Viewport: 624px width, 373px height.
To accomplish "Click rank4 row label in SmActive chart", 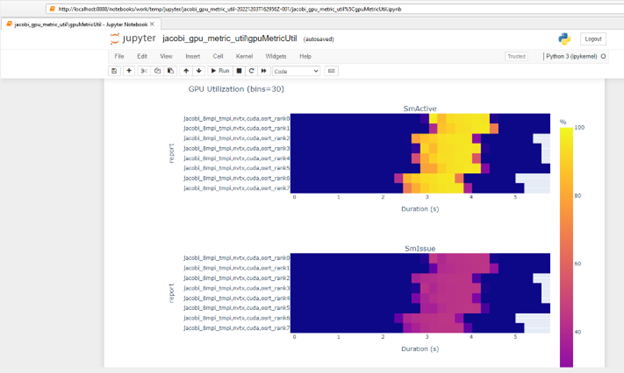I will click(x=236, y=158).
